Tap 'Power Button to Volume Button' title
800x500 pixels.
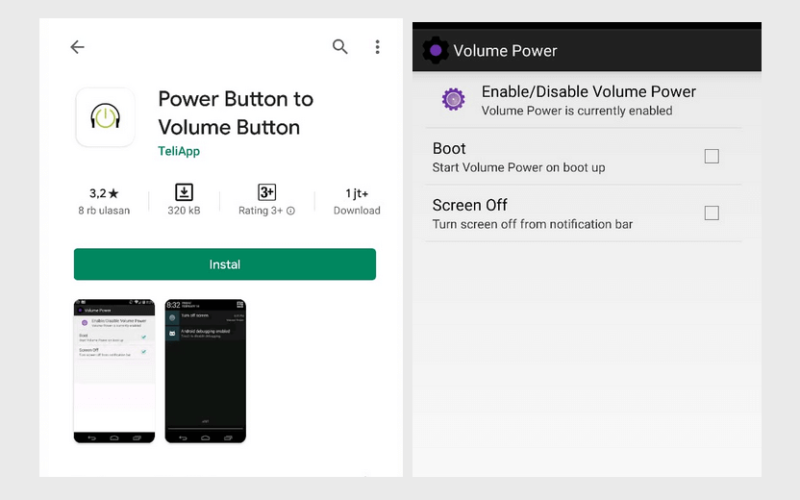tap(236, 113)
